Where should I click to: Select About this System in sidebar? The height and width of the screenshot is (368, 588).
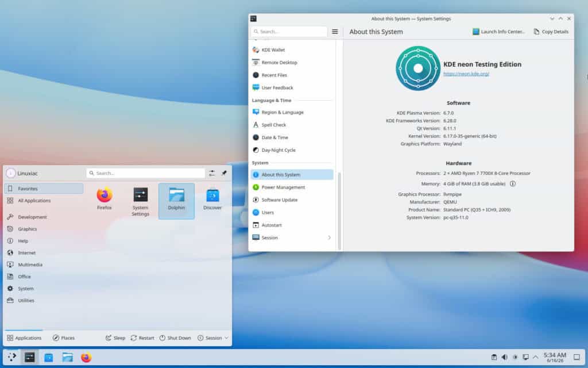pos(292,175)
